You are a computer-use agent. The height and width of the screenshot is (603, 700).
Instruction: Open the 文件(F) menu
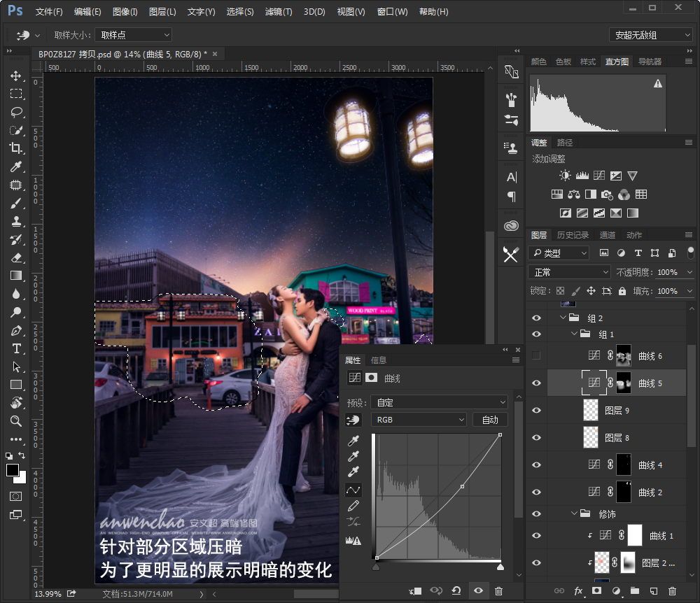tap(49, 12)
